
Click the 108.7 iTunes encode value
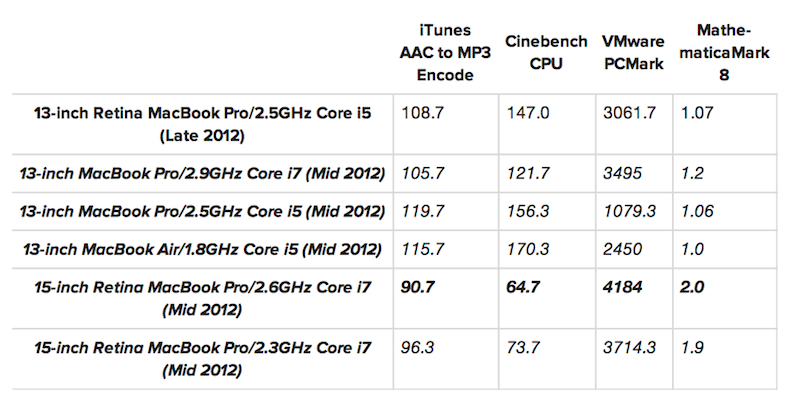coord(423,112)
